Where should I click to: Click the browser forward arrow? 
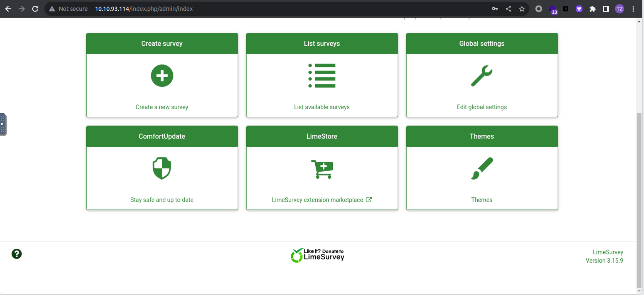(x=22, y=9)
